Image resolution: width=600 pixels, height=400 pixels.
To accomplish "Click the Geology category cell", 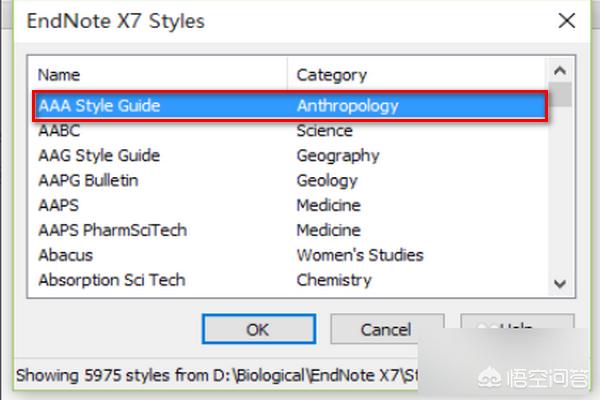I will click(x=327, y=181).
